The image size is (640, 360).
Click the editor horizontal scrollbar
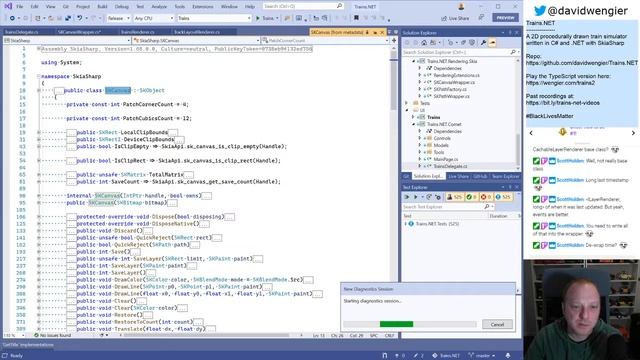(206, 335)
